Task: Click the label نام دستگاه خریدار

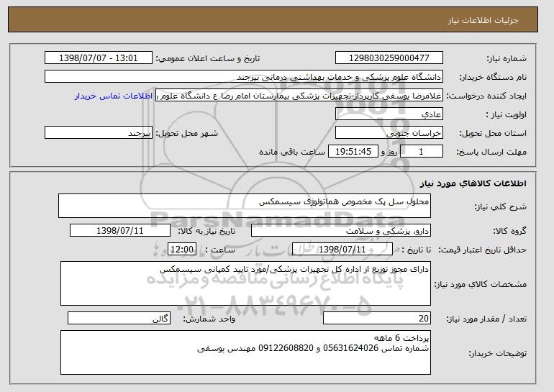Action: click(x=493, y=78)
